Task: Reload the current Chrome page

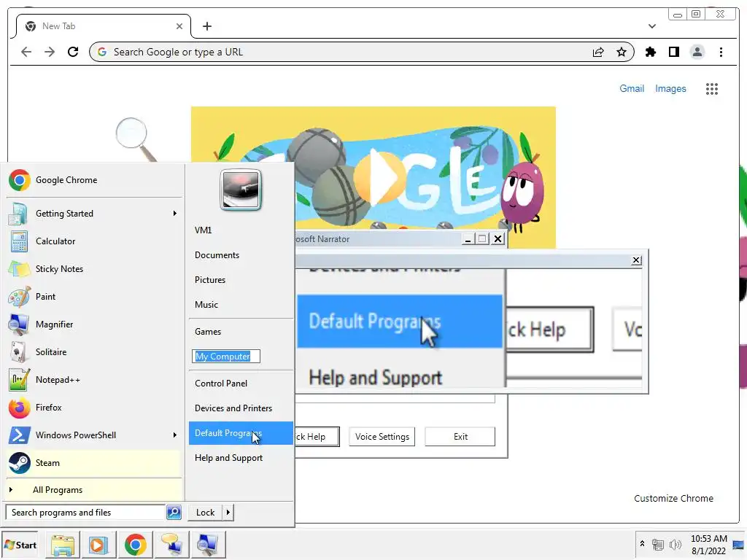Action: pyautogui.click(x=73, y=52)
